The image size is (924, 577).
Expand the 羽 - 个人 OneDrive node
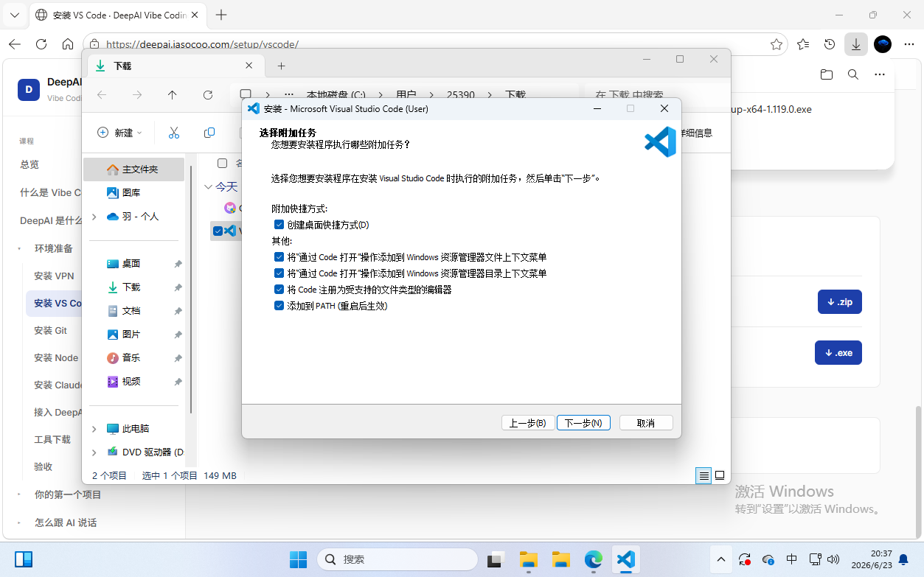[x=94, y=217]
